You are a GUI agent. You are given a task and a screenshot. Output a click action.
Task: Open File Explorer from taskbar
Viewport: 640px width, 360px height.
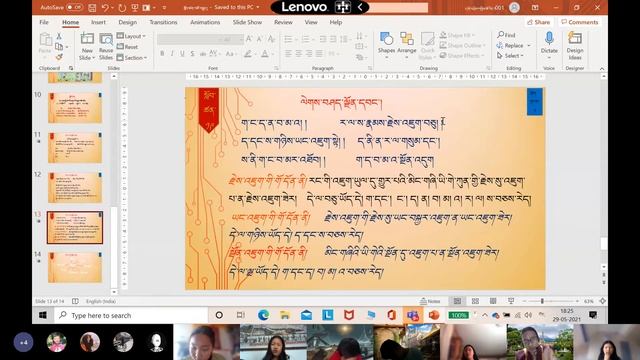click(x=285, y=315)
